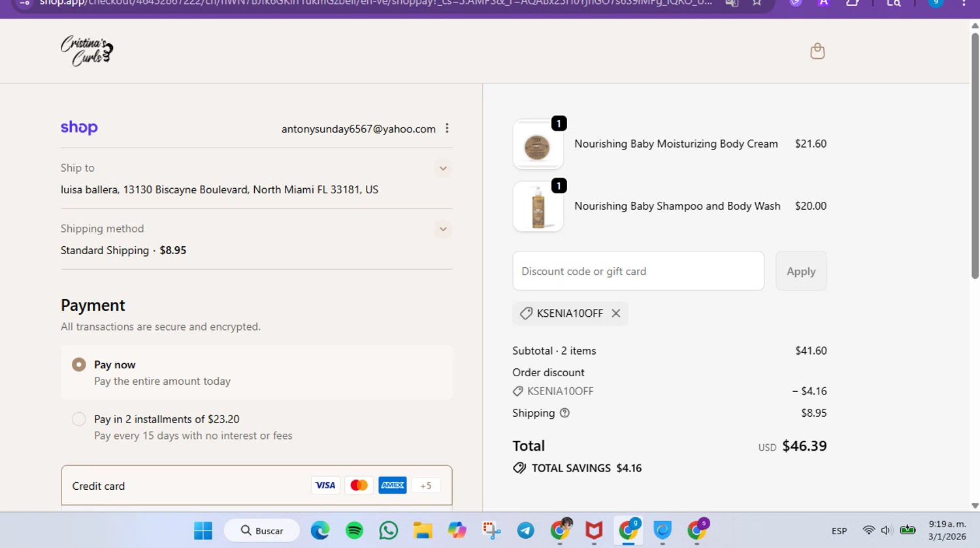Click the scrollbar down arrow
The height and width of the screenshot is (548, 980).
point(975,506)
